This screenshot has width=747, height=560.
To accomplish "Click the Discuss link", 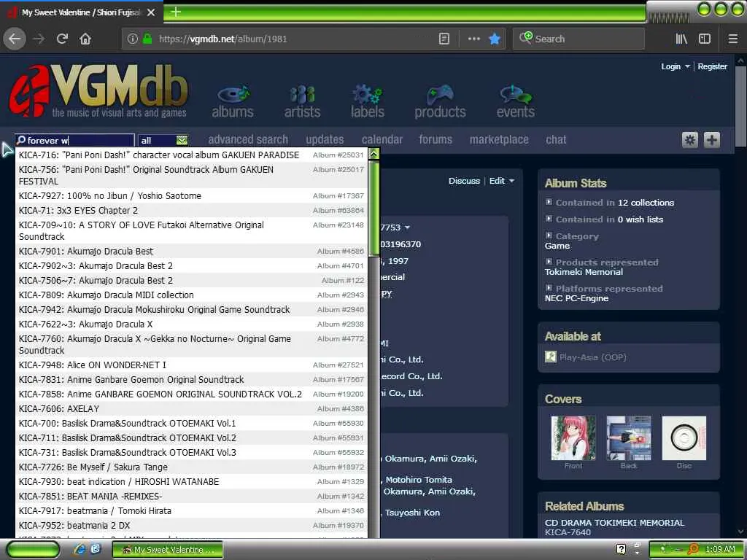I will [x=465, y=181].
